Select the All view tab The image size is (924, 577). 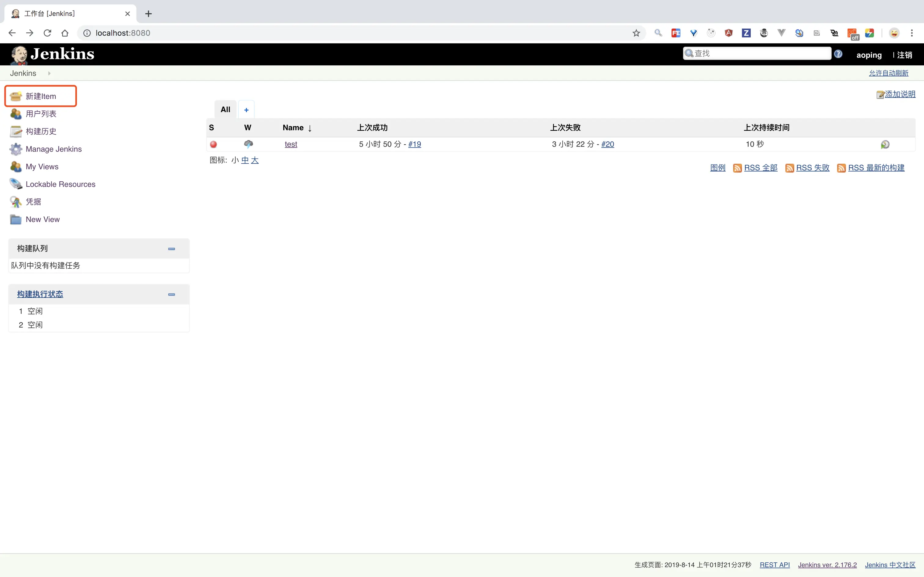tap(225, 110)
